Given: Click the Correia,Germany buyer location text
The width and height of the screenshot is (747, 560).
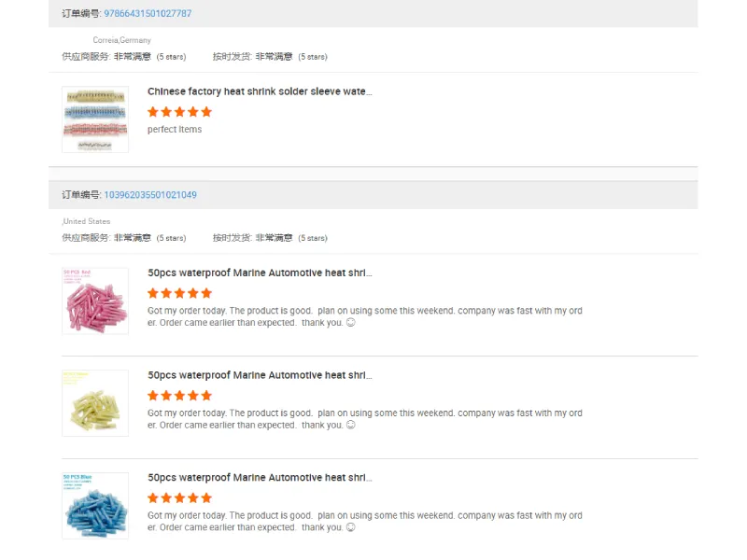Looking at the screenshot, I should pos(121,40).
